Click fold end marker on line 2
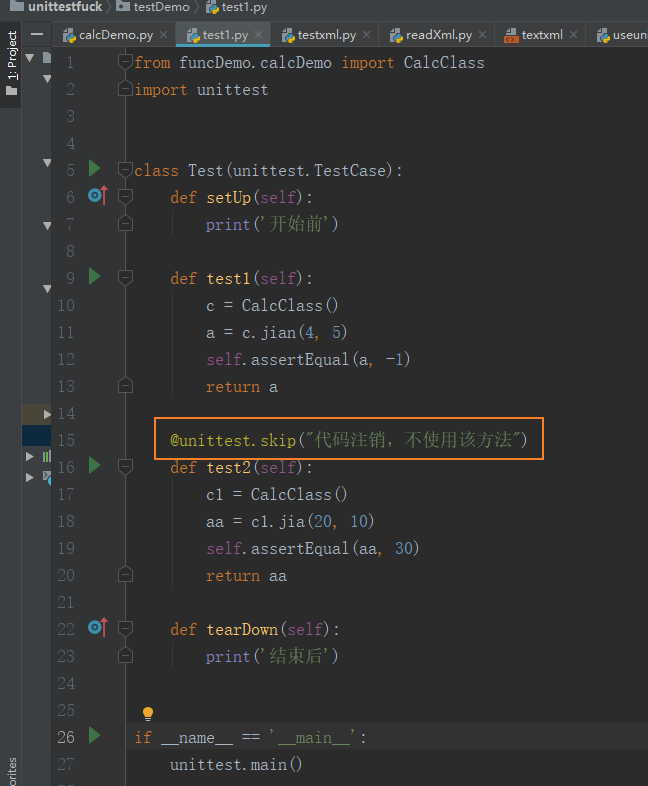The image size is (648, 786). [x=125, y=89]
